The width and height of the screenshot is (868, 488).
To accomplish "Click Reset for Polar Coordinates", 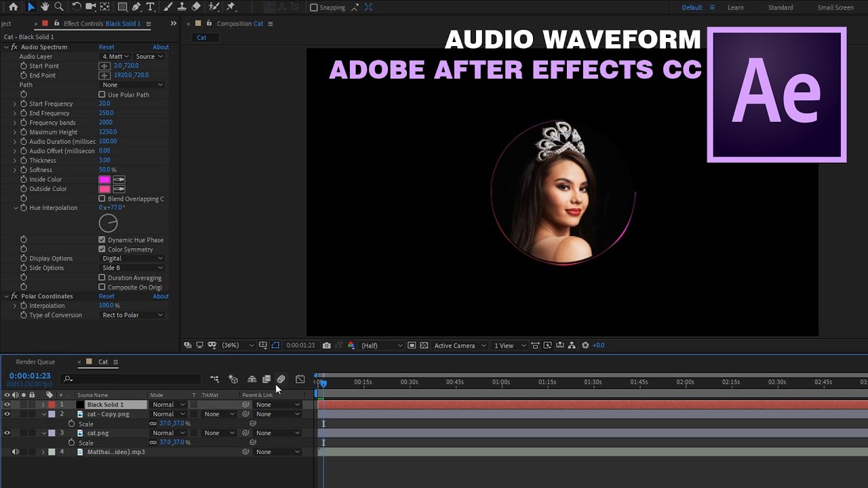I will pyautogui.click(x=106, y=296).
